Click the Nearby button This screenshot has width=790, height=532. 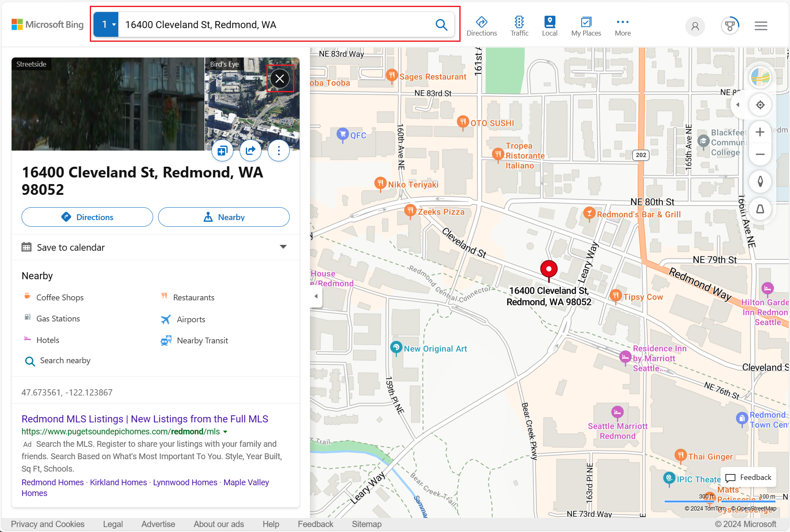(x=224, y=217)
